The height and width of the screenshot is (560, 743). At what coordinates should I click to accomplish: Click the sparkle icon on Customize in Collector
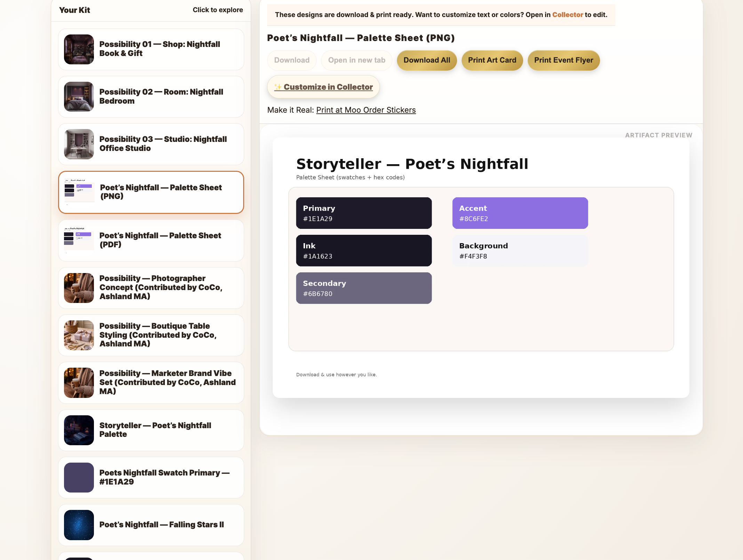point(278,87)
